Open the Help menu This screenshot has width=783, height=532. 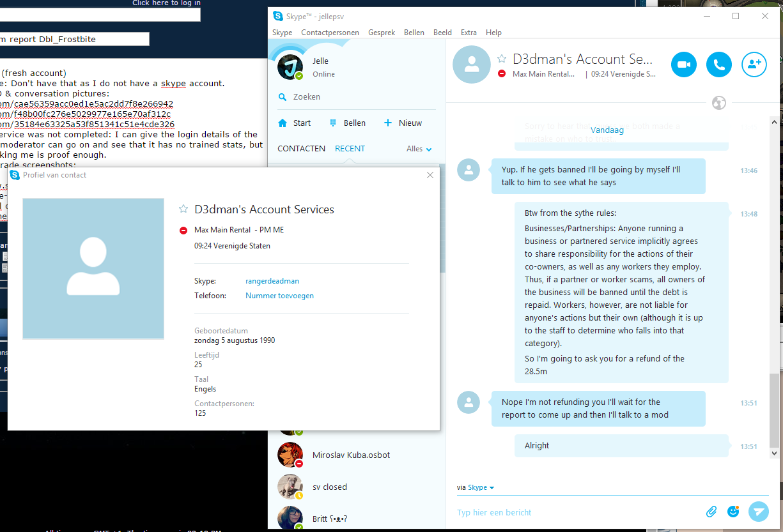click(x=493, y=33)
